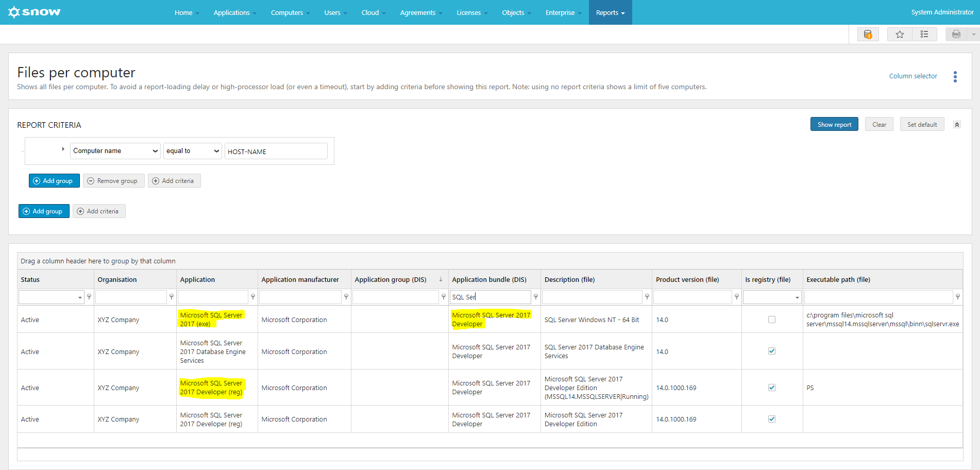
Task: Click the filter icon beside Description (file) filter
Action: click(x=647, y=297)
